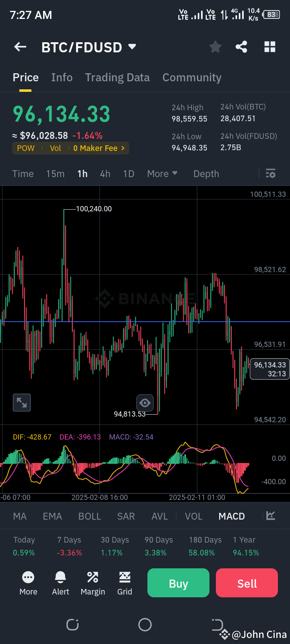Go back using the left arrow

point(20,47)
